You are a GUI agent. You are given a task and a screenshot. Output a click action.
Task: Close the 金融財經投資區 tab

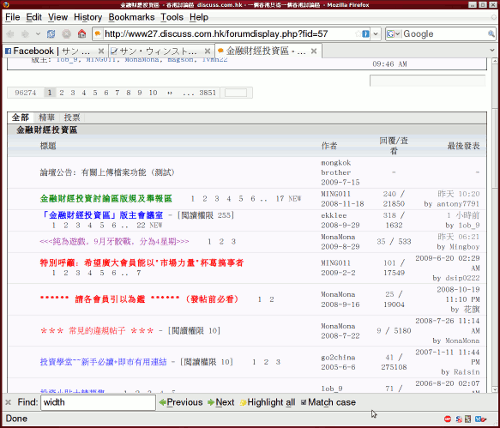(x=314, y=51)
